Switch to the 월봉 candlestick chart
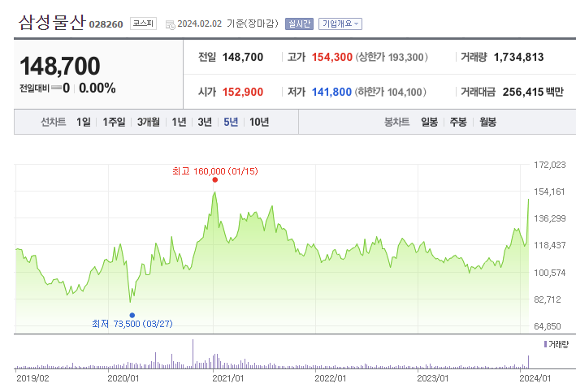Screen dimensions: 576x392 point(487,122)
